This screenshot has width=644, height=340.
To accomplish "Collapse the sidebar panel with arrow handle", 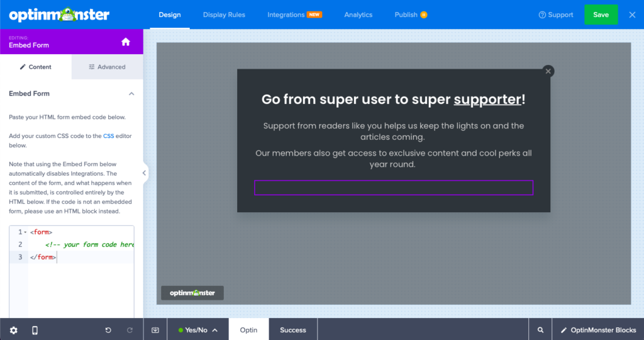I will 144,173.
